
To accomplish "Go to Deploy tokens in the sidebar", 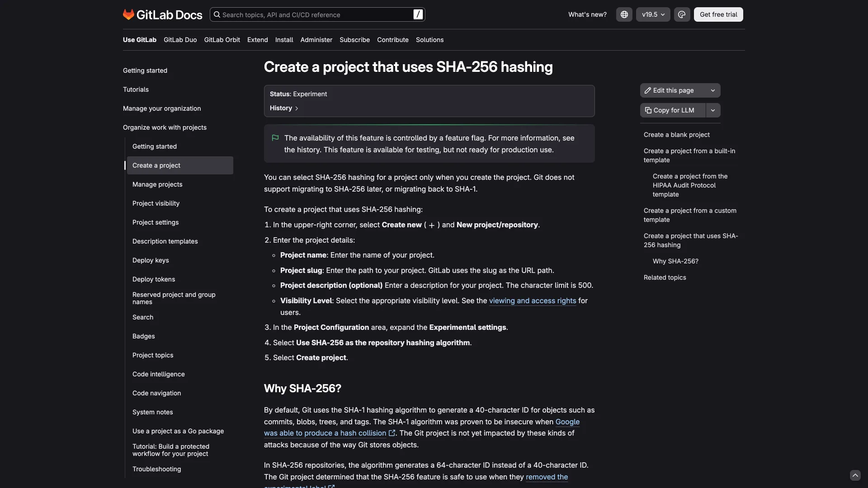I will click(x=154, y=279).
